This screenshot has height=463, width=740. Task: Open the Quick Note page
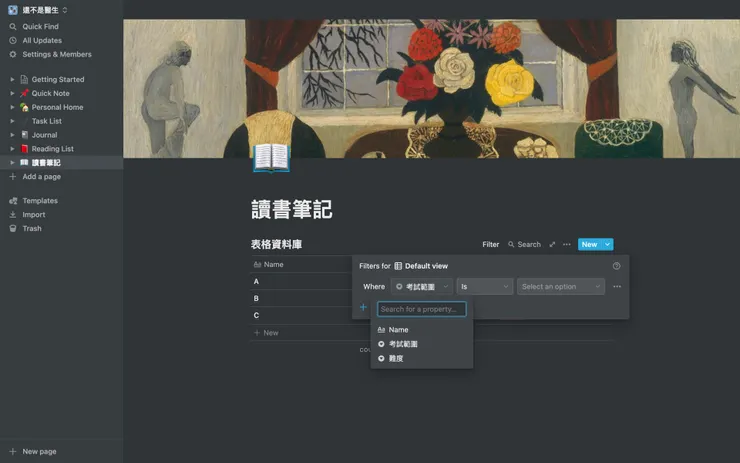point(50,93)
